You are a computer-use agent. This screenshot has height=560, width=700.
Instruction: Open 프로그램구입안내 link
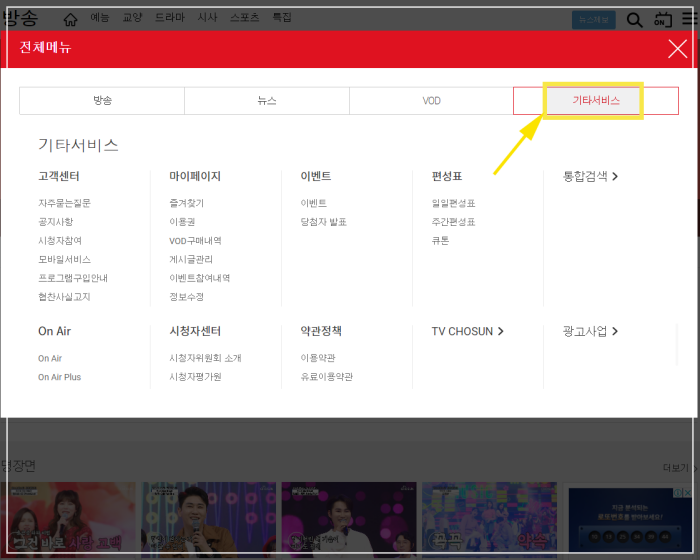(x=73, y=278)
